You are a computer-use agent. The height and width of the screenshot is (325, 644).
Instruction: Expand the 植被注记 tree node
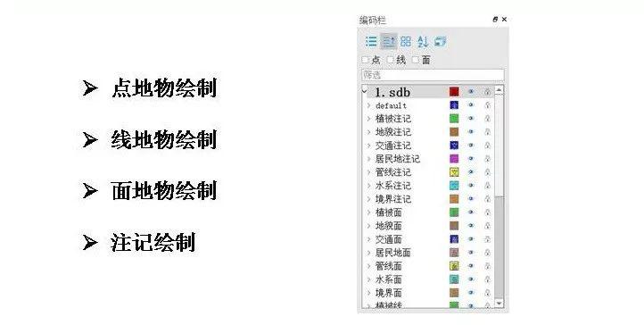(368, 119)
